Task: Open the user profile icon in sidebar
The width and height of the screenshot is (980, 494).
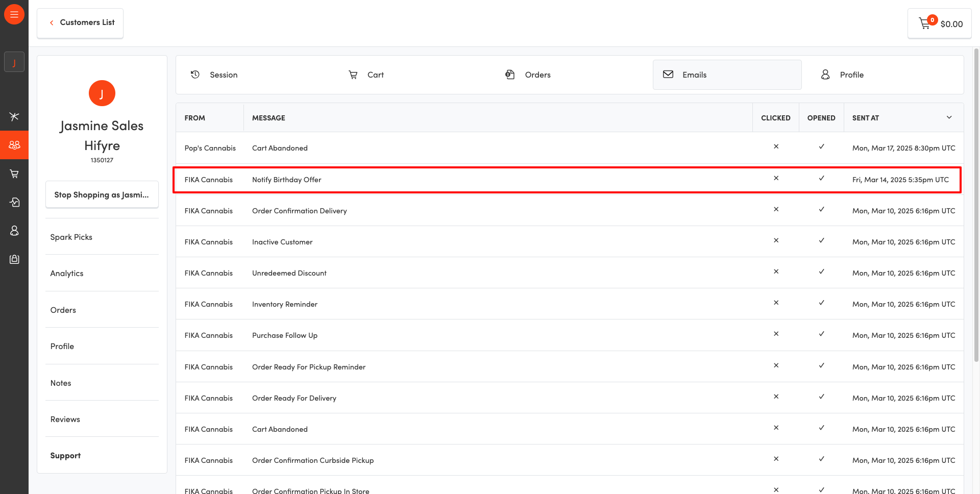Action: click(14, 231)
